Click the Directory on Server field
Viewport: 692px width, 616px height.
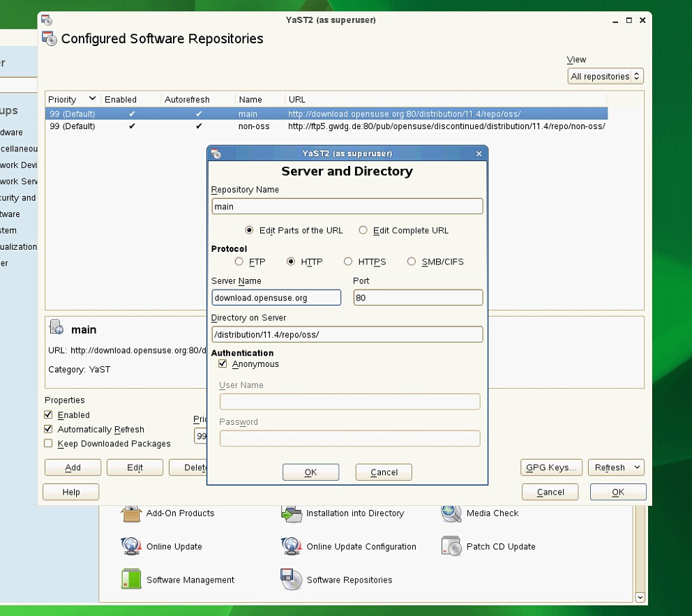pyautogui.click(x=347, y=334)
